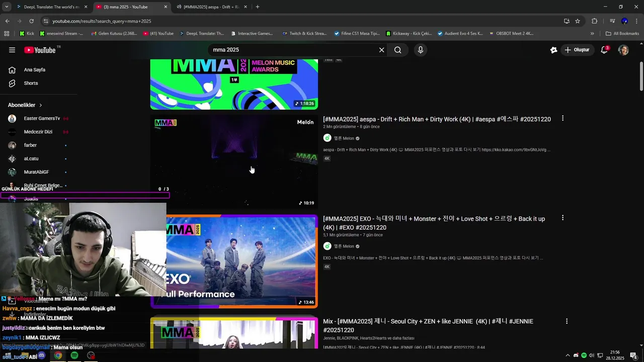This screenshot has width=644, height=362.
Task: Open Chrome extensions puzzle icon
Action: [594, 21]
